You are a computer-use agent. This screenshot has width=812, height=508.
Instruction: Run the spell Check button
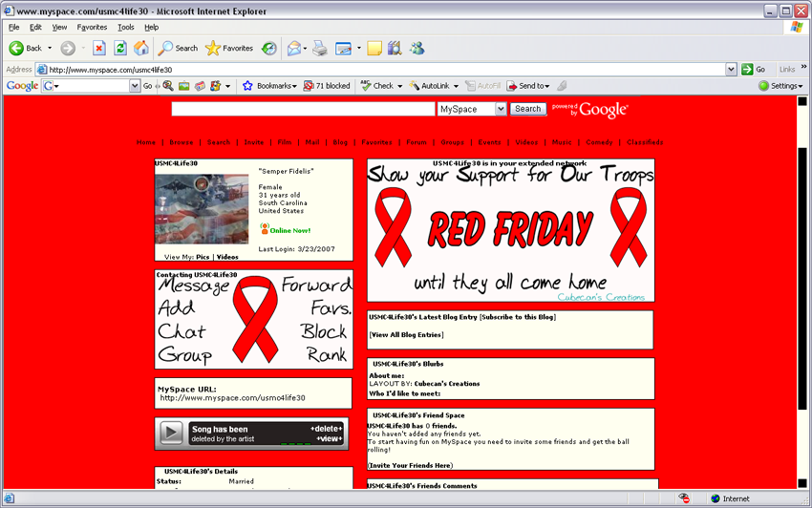tap(377, 85)
